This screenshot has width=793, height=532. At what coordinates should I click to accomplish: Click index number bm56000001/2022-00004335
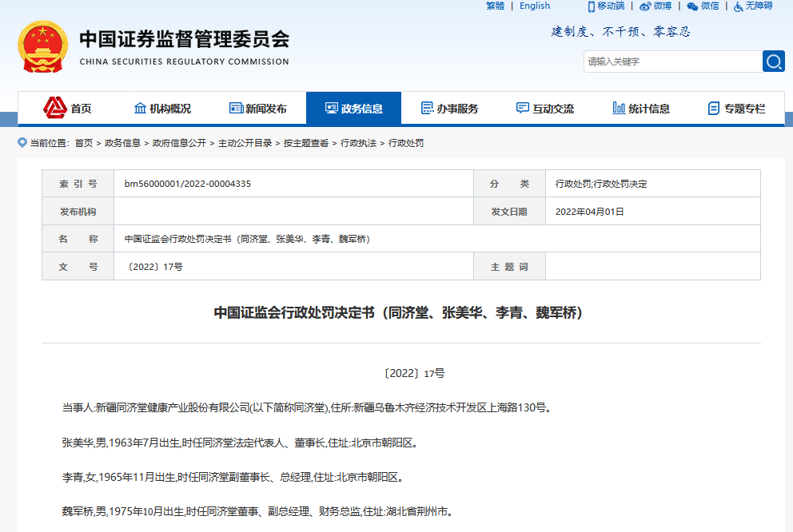(x=188, y=184)
